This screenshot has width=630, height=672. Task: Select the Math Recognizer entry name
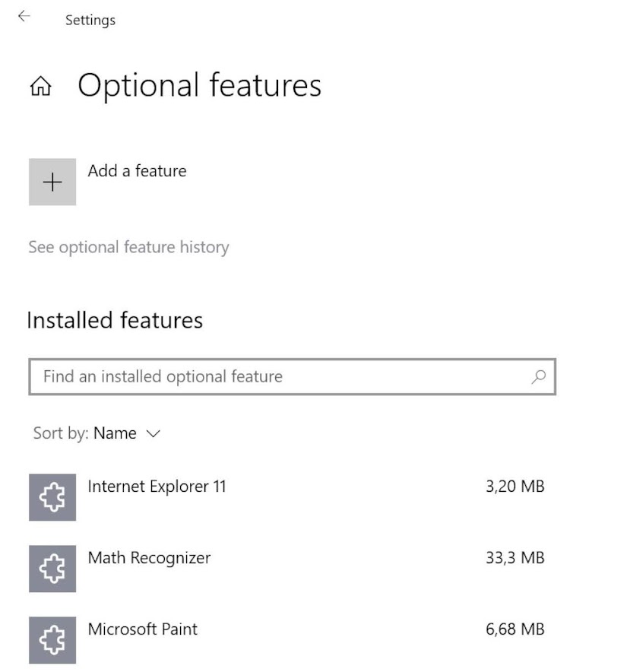[149, 558]
